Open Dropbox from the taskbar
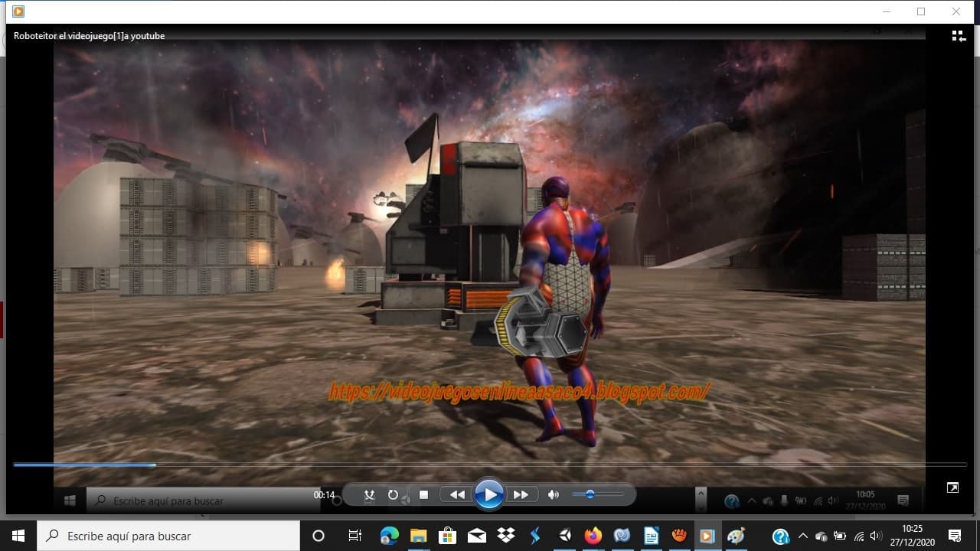Viewport: 980px width, 551px height. 506,536
